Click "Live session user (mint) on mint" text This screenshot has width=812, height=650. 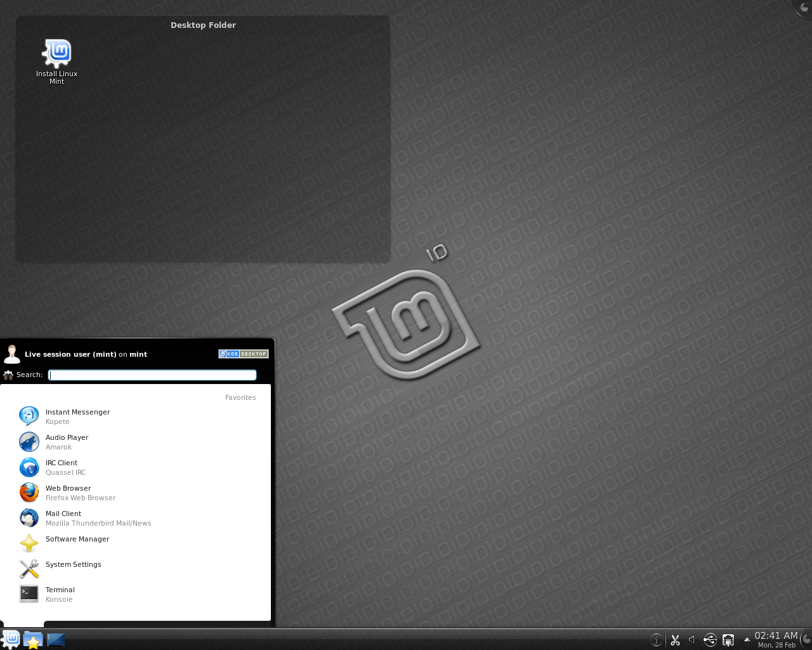point(86,355)
